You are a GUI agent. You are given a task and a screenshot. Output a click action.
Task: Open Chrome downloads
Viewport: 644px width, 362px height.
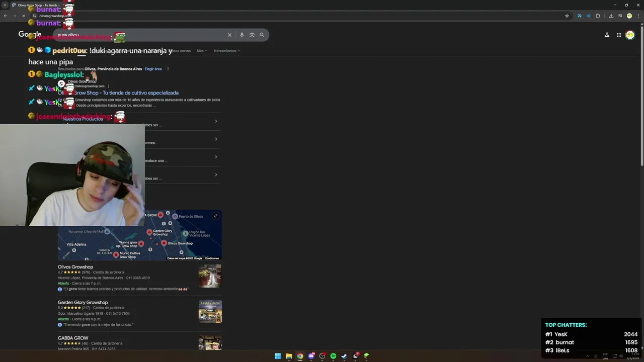[611, 16]
